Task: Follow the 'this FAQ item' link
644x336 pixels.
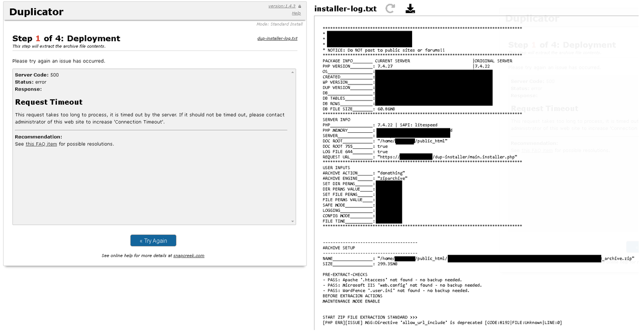Action: pos(41,144)
